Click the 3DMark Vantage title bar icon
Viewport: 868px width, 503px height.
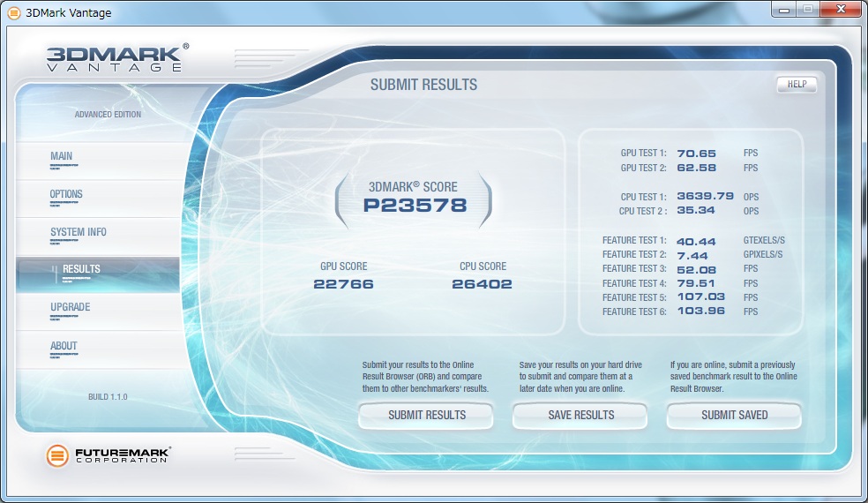13,12
